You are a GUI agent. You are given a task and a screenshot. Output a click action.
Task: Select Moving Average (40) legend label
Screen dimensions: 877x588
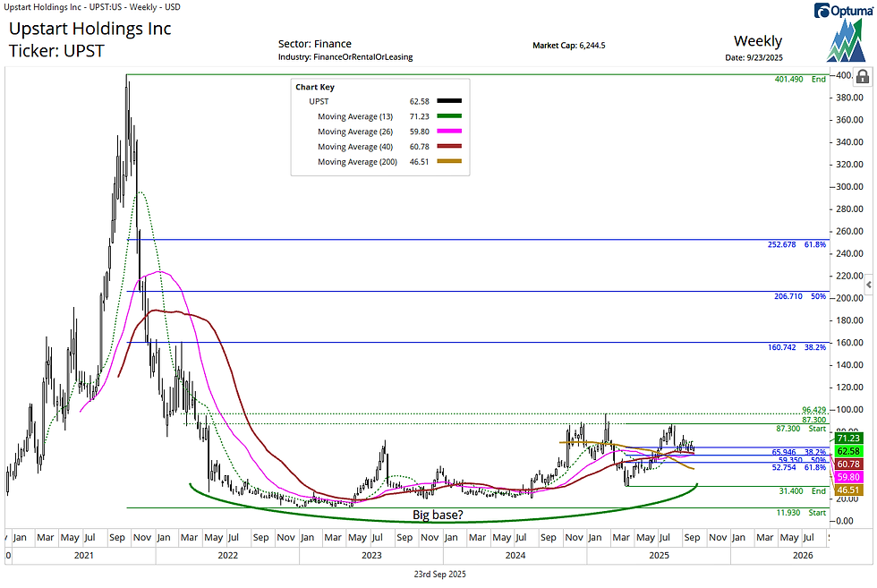(355, 147)
